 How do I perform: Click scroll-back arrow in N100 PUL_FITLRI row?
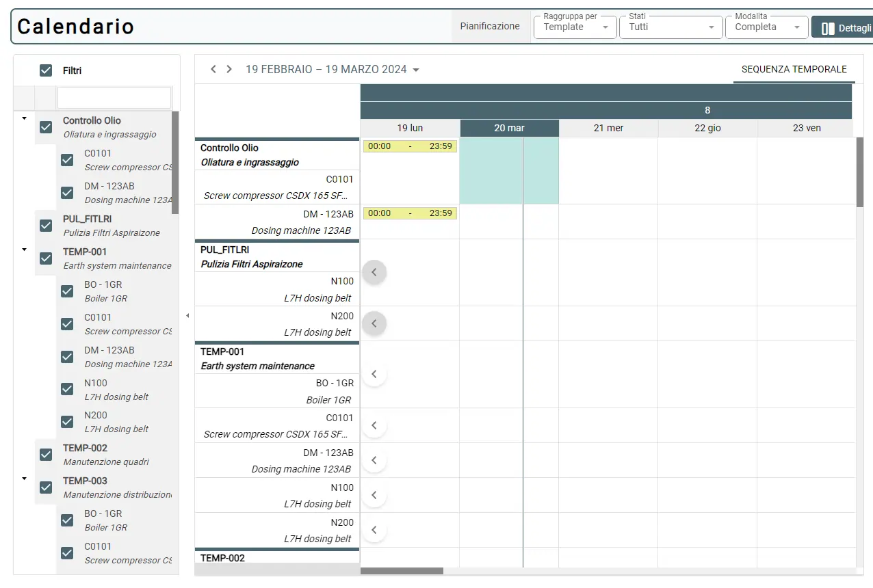click(x=374, y=272)
